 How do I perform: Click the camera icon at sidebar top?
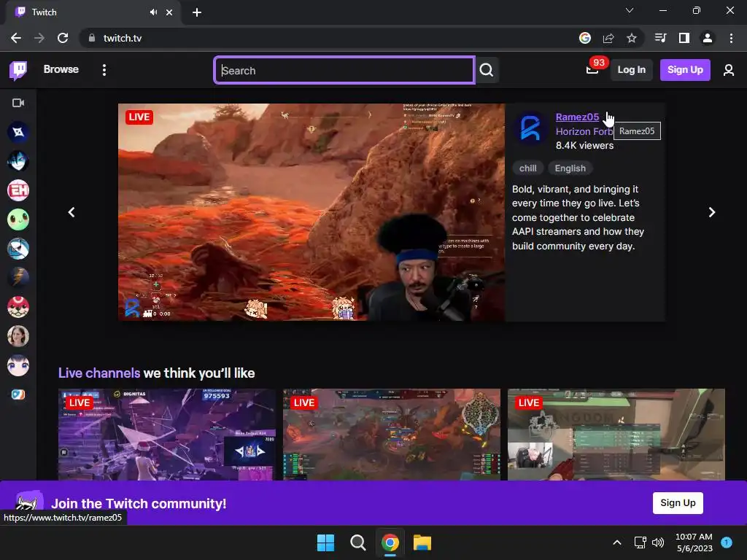point(18,103)
